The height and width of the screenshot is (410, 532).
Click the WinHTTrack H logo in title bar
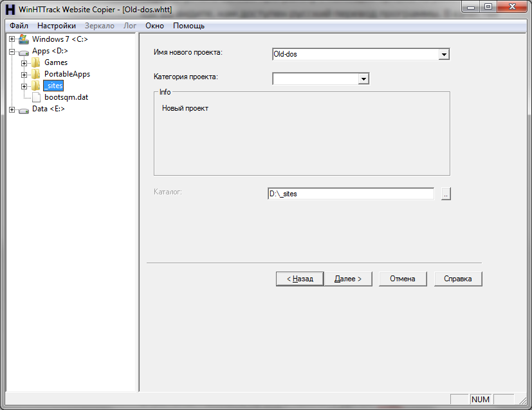[10, 9]
